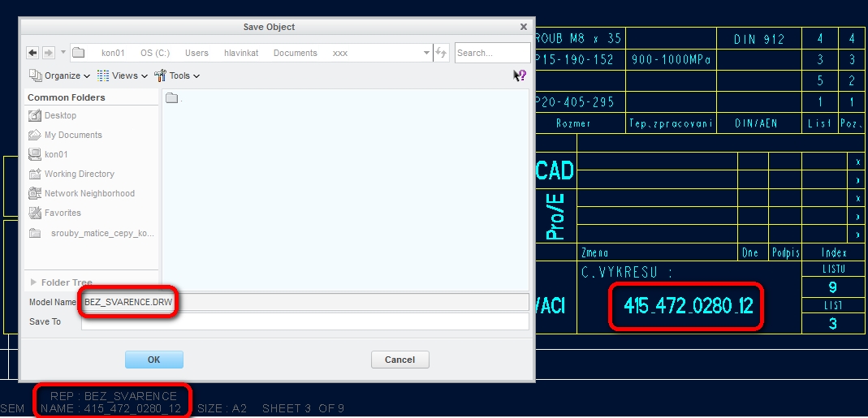The height and width of the screenshot is (418, 868).
Task: Go back with the left arrow icon
Action: pyautogui.click(x=32, y=53)
